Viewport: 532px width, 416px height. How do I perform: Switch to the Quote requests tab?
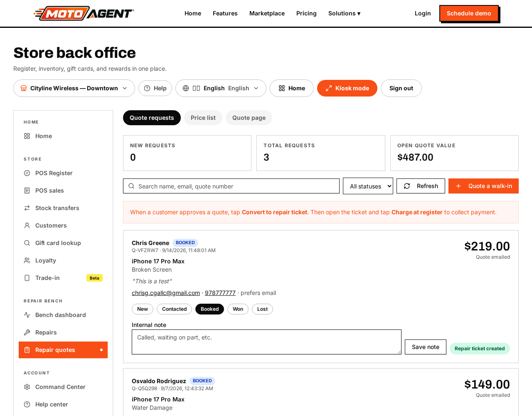152,118
